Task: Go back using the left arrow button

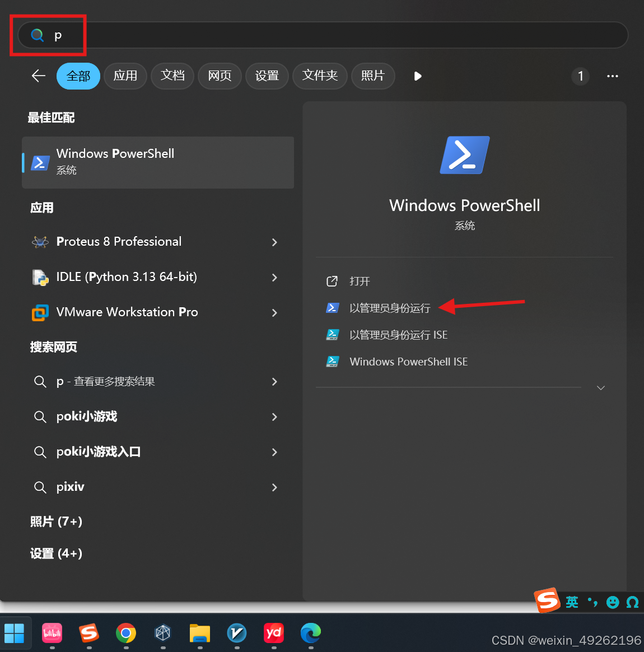Action: (x=39, y=76)
